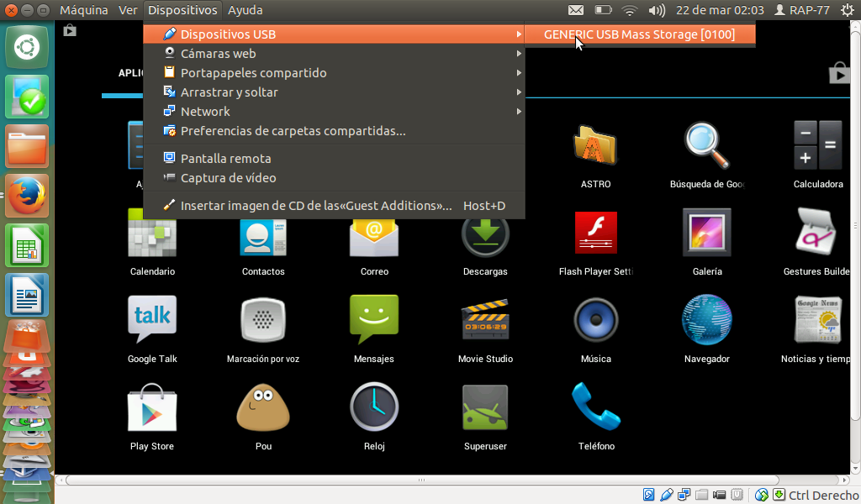Attach GENERIC USB Mass Storage [0100]

point(640,34)
